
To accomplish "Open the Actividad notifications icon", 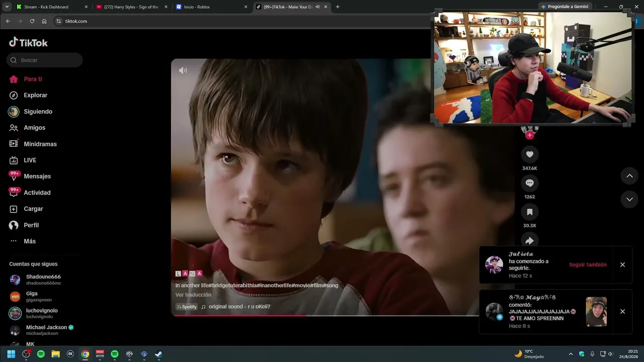I will [14, 193].
